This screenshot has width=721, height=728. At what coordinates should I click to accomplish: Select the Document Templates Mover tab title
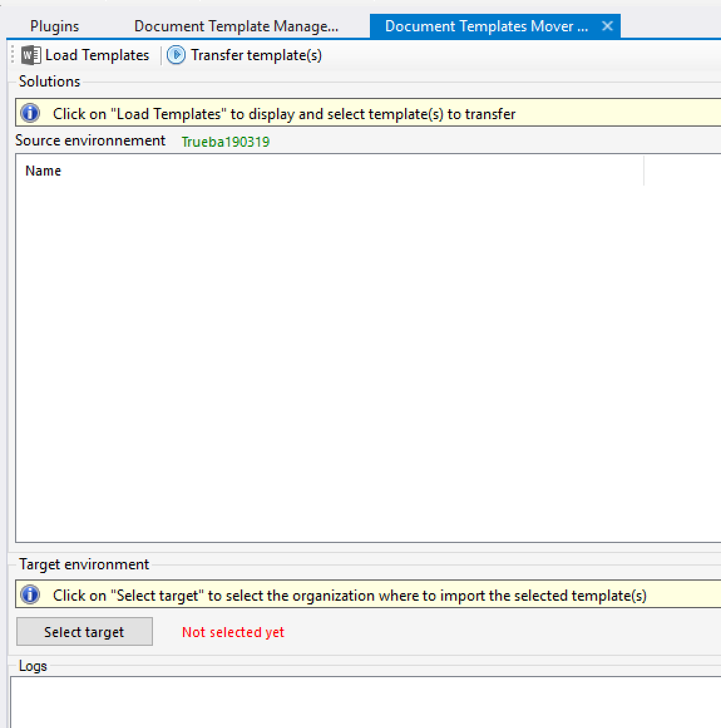point(486,26)
